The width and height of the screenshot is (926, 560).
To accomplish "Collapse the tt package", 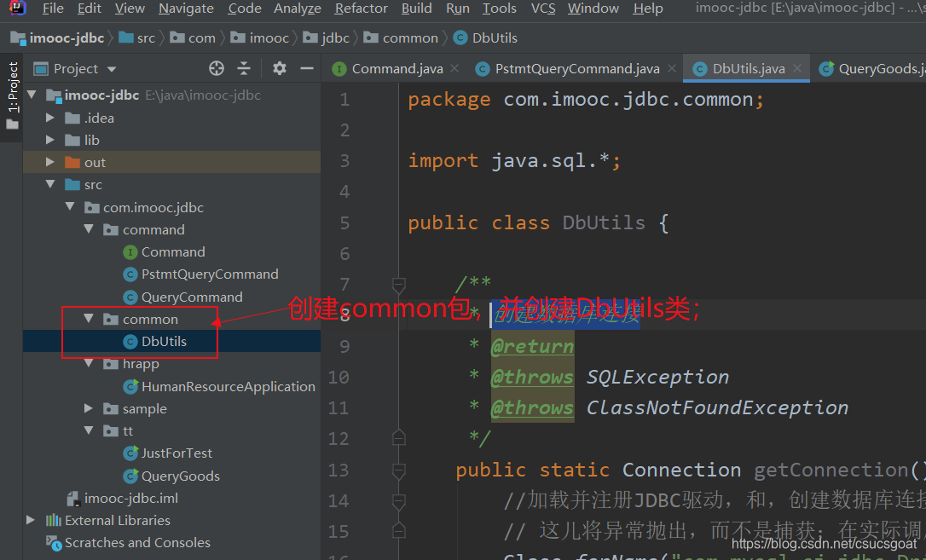I will pyautogui.click(x=89, y=430).
